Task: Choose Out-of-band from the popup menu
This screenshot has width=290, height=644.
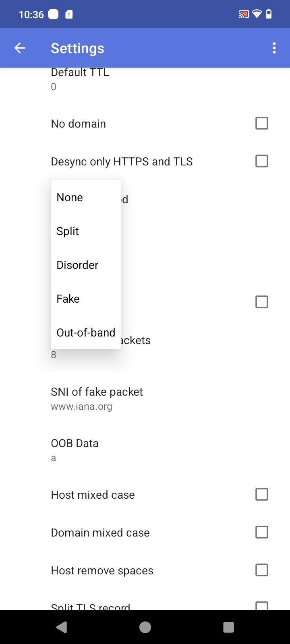Action: [x=86, y=332]
